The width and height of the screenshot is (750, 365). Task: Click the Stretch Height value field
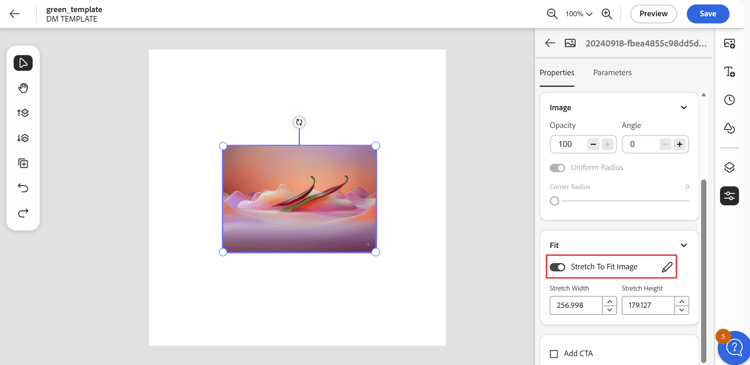(649, 305)
